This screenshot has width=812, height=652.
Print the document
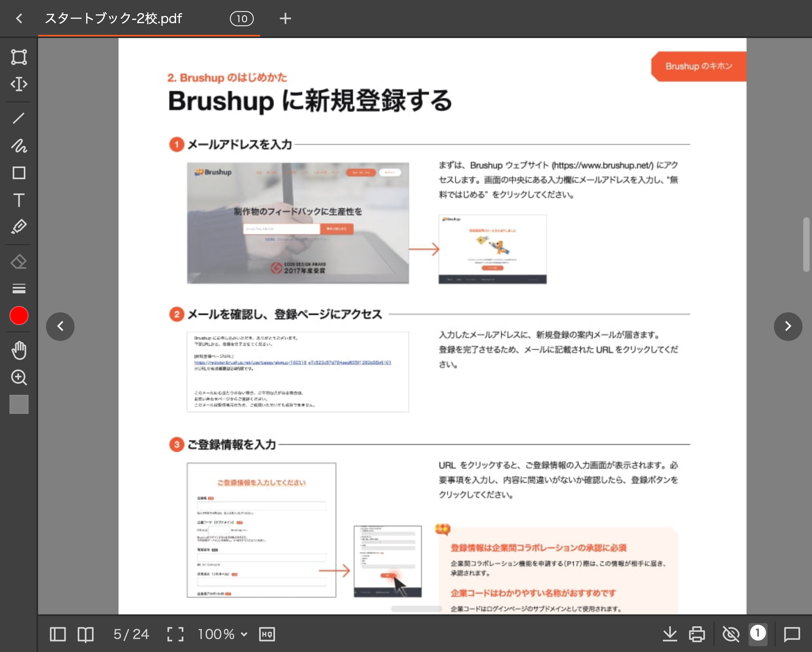(697, 634)
